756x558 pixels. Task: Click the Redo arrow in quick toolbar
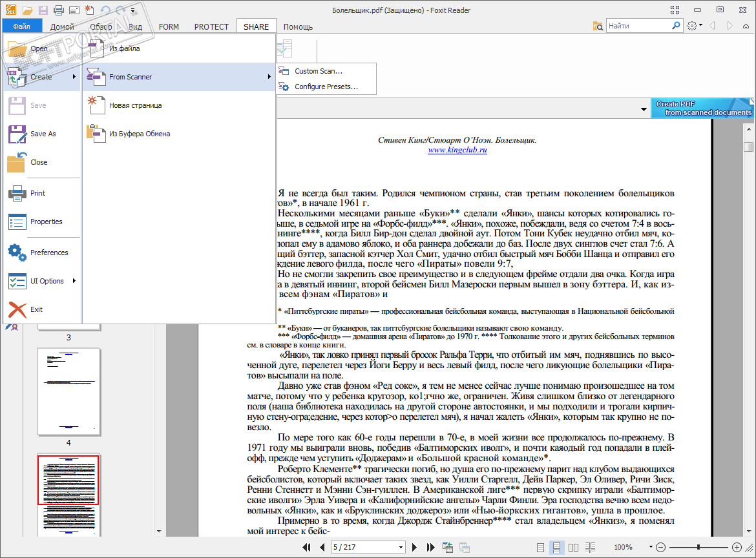pyautogui.click(x=120, y=10)
